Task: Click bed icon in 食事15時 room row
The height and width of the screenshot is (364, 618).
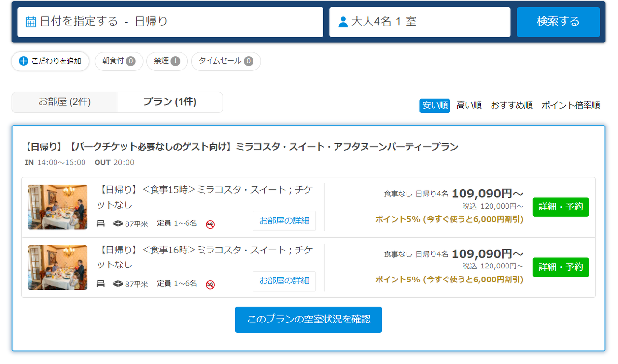Action: tap(101, 224)
